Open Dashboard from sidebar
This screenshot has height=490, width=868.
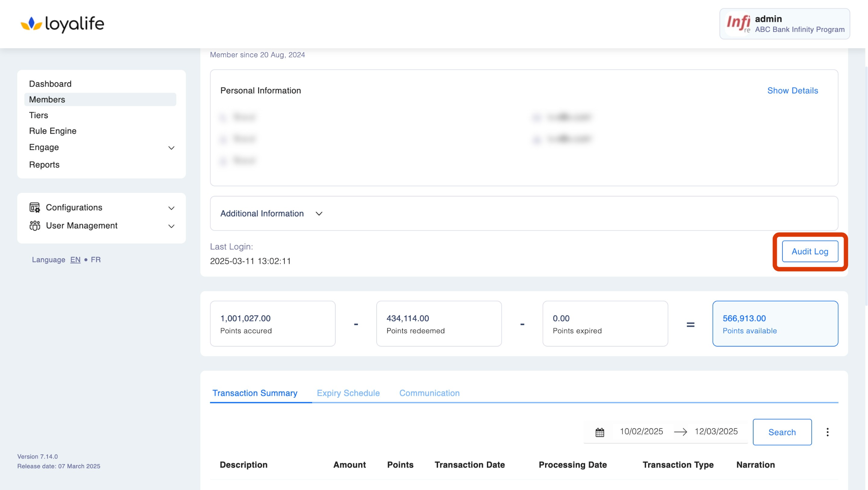50,84
